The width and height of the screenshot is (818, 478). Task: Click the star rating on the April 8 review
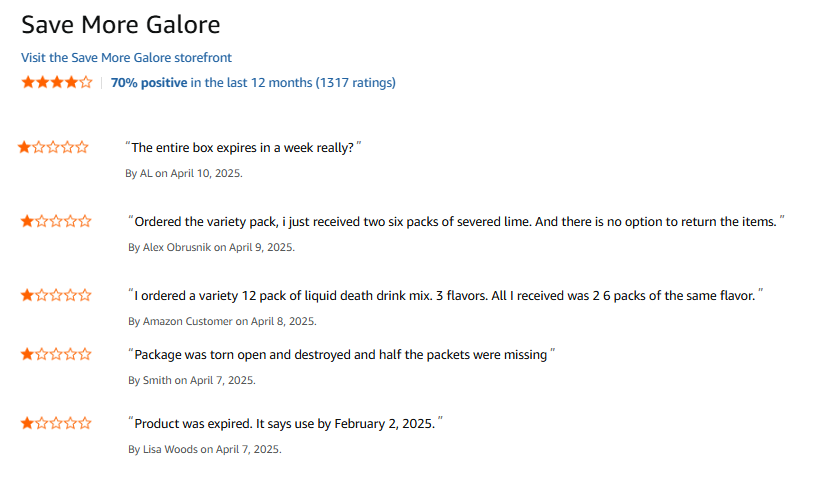(x=56, y=295)
